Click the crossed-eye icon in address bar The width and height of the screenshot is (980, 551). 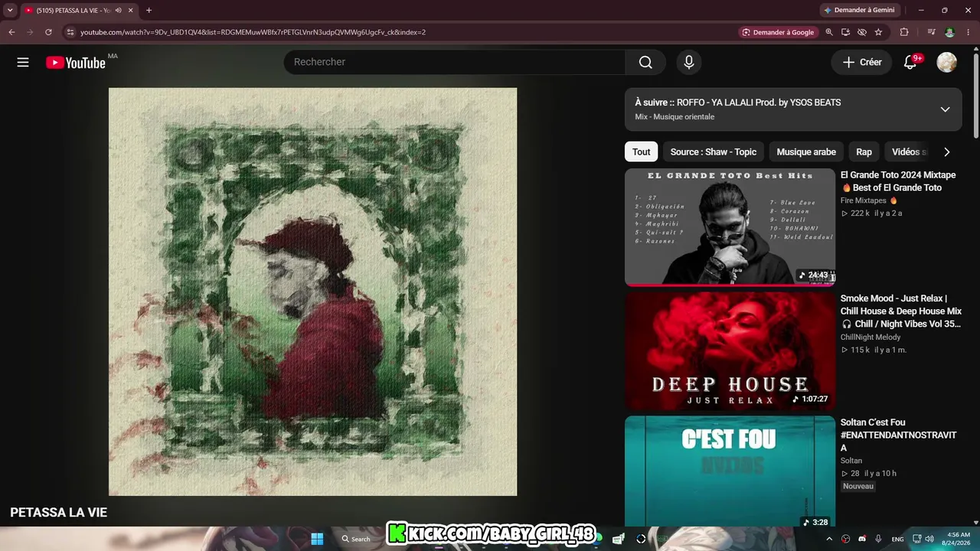[x=862, y=32]
